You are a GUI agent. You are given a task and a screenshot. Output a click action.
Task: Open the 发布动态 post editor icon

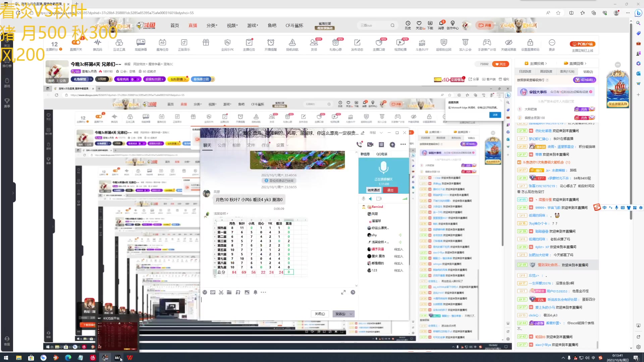pos(357,44)
